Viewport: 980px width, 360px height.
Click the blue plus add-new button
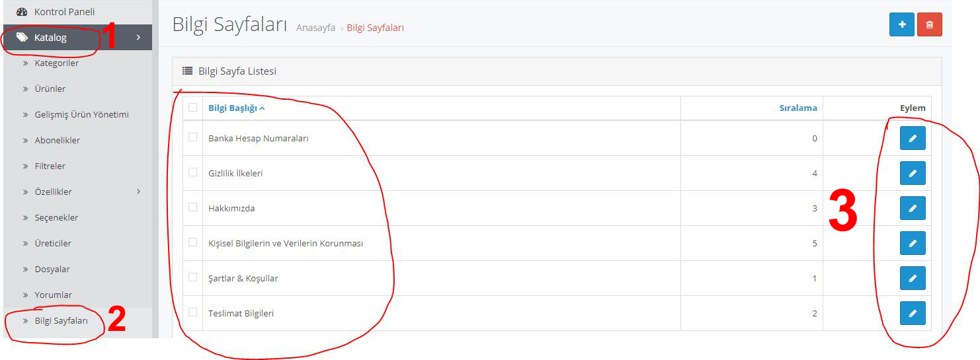(901, 24)
